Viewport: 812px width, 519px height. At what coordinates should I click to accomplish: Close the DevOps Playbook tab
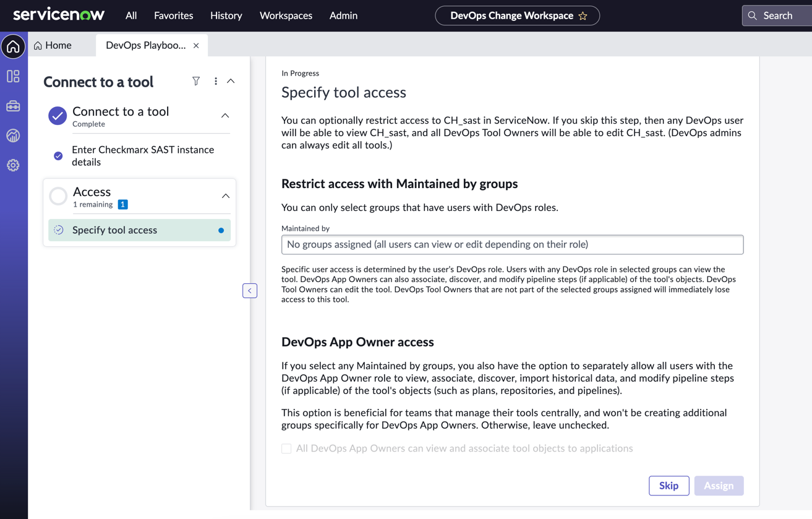pyautogui.click(x=196, y=46)
